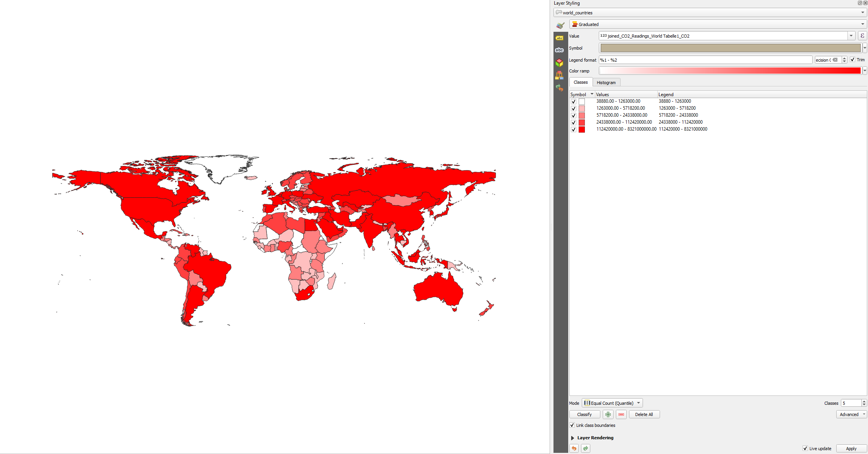This screenshot has height=454, width=868.
Task: Click the orange undo arrow button
Action: pyautogui.click(x=574, y=449)
